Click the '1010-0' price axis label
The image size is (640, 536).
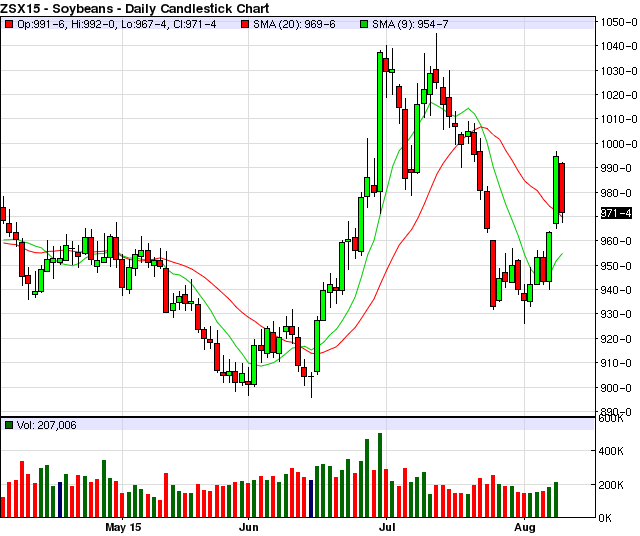coord(618,119)
